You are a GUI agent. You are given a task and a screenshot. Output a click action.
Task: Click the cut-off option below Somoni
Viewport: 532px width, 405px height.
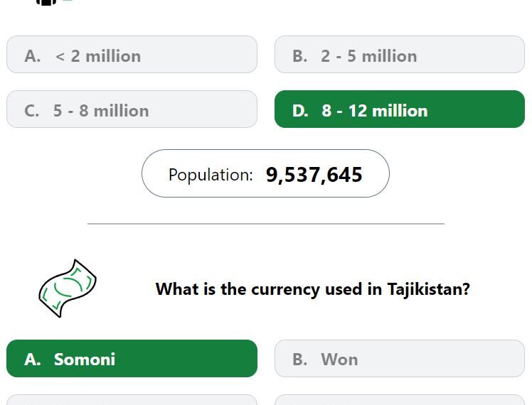[x=132, y=400]
